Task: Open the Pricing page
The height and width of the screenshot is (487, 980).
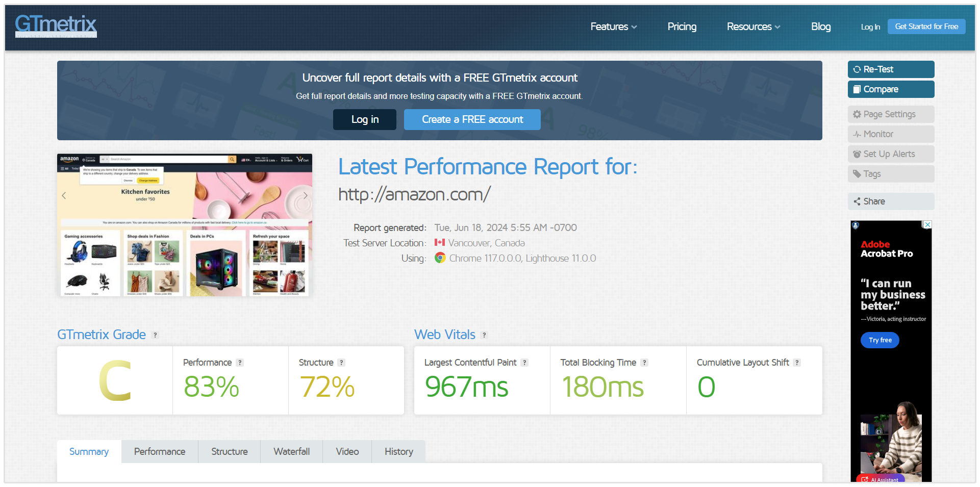Action: [x=682, y=27]
